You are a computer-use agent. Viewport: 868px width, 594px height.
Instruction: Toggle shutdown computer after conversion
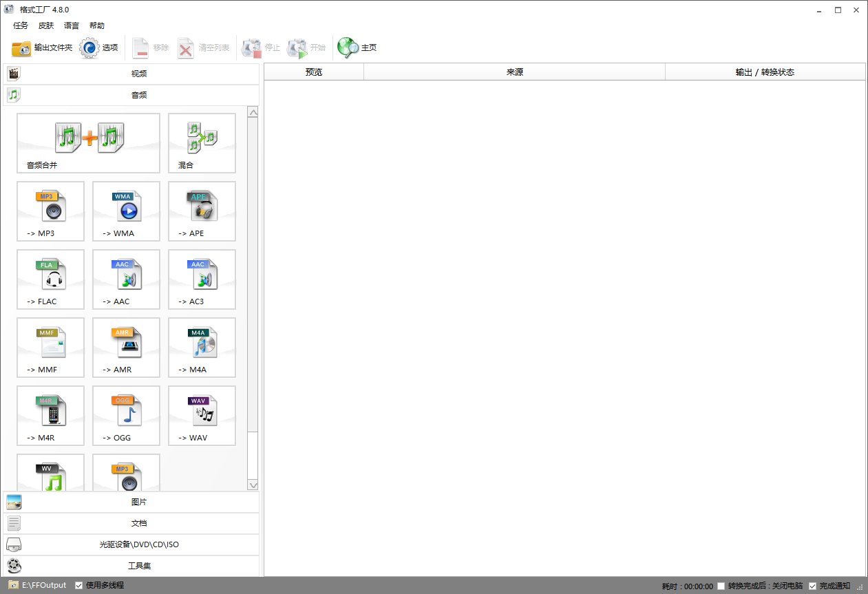tap(720, 585)
